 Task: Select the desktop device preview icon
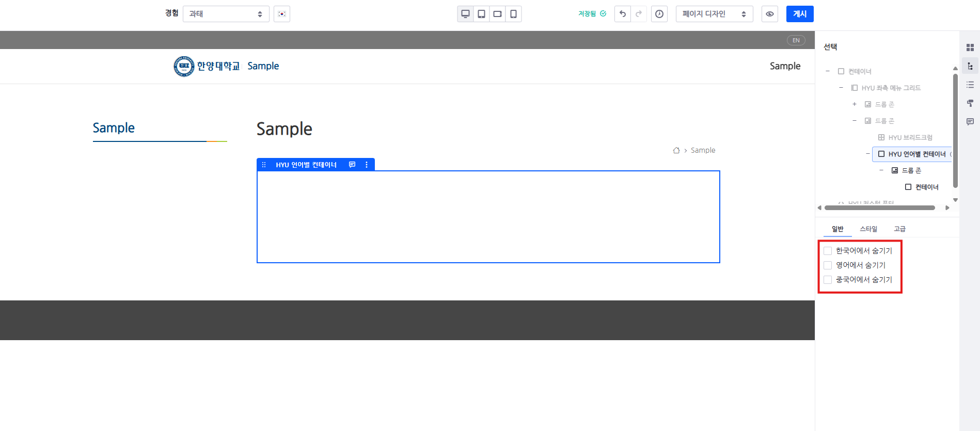(x=465, y=14)
